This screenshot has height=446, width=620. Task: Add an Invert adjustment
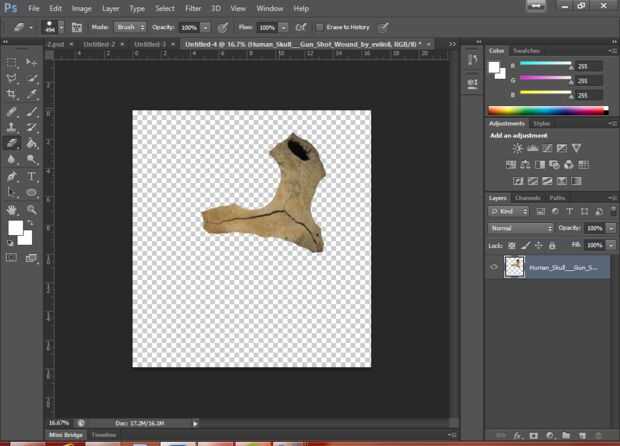point(518,181)
